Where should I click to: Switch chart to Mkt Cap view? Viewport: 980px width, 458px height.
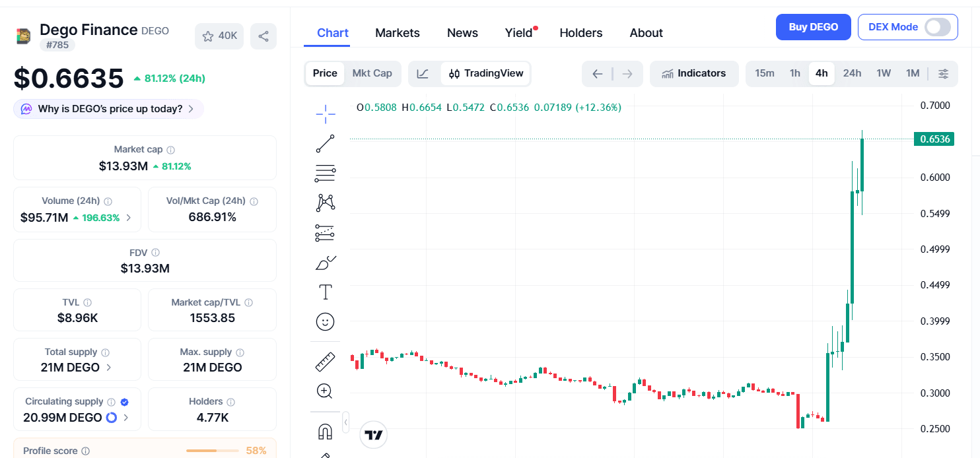[x=372, y=73]
